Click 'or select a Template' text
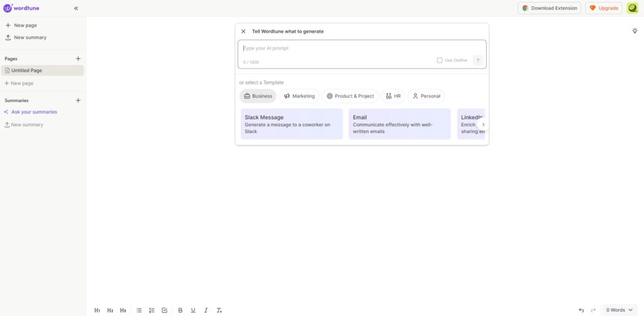 (x=261, y=82)
